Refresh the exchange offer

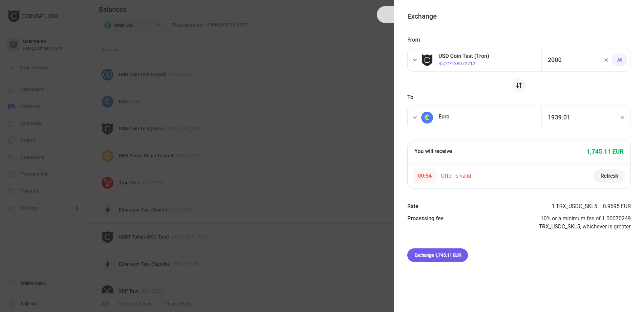[x=609, y=176]
